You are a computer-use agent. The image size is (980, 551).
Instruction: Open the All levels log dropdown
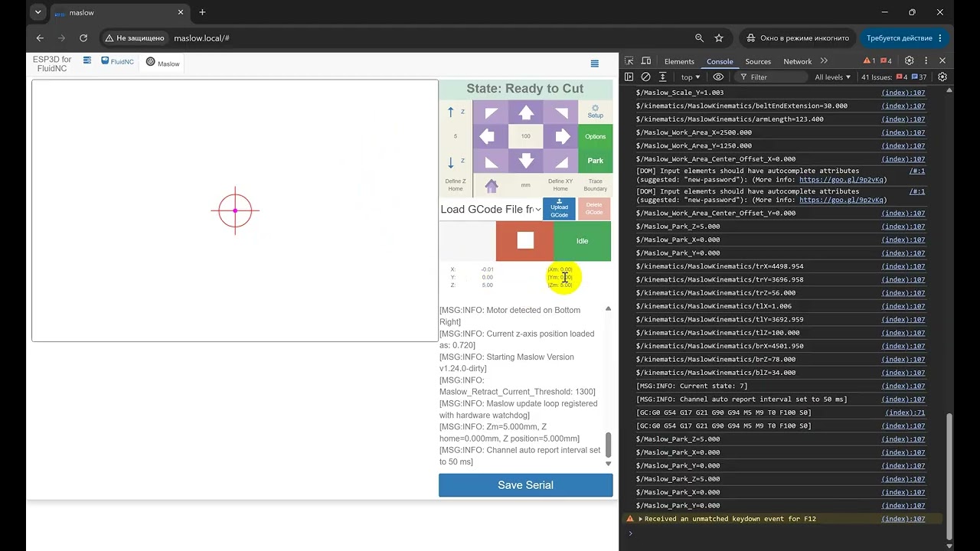point(833,77)
